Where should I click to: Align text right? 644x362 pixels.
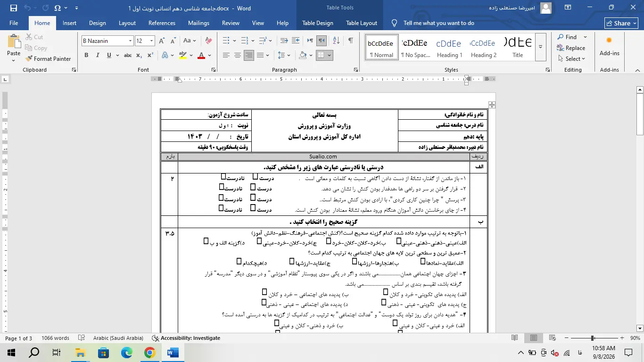click(249, 55)
